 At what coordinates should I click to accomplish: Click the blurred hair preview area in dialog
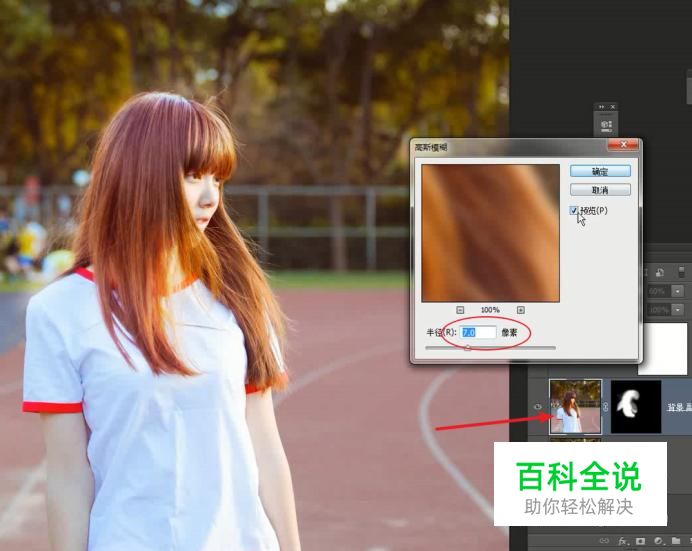point(490,233)
